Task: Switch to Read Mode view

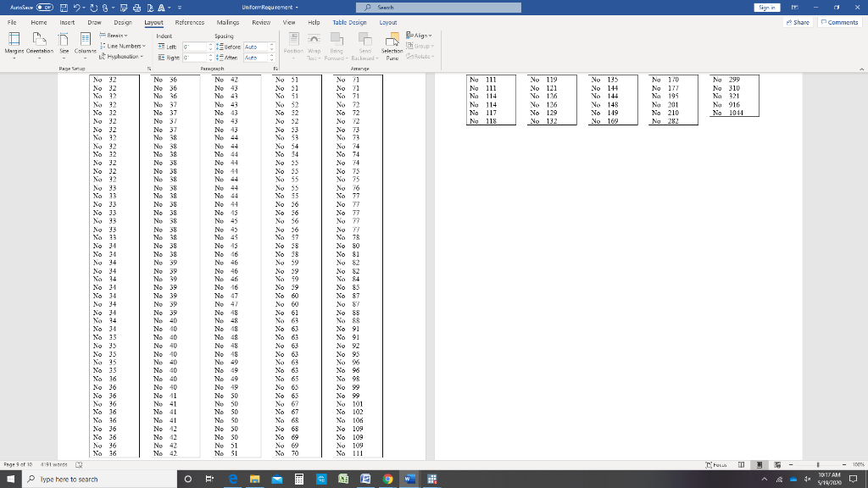Action: pos(741,465)
